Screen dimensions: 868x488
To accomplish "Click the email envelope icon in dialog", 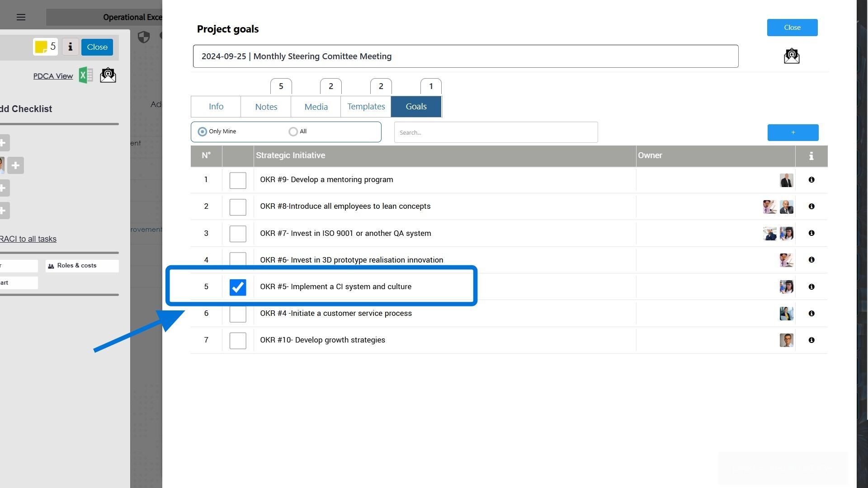I will coord(792,56).
